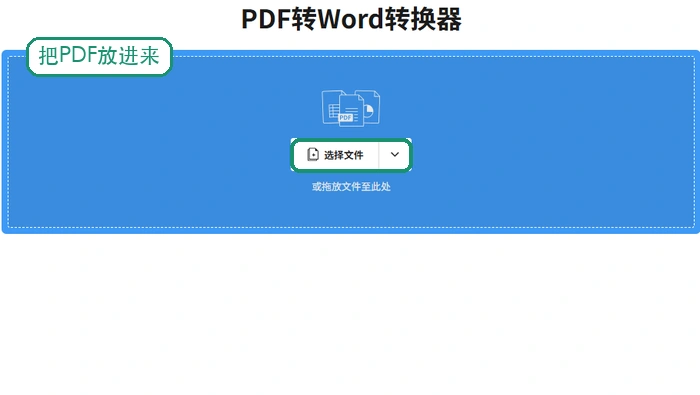700x395 pixels.
Task: Click the PDF documents icon in the drop zone
Action: click(351, 108)
